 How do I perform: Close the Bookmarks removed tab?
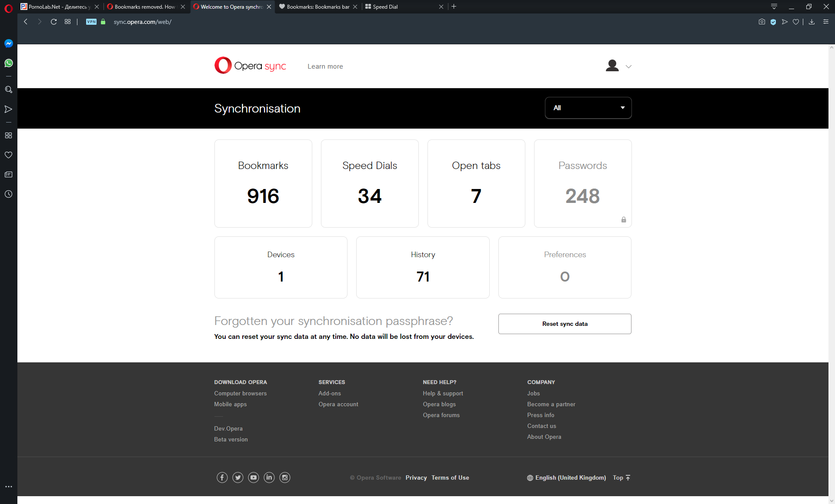pos(183,7)
